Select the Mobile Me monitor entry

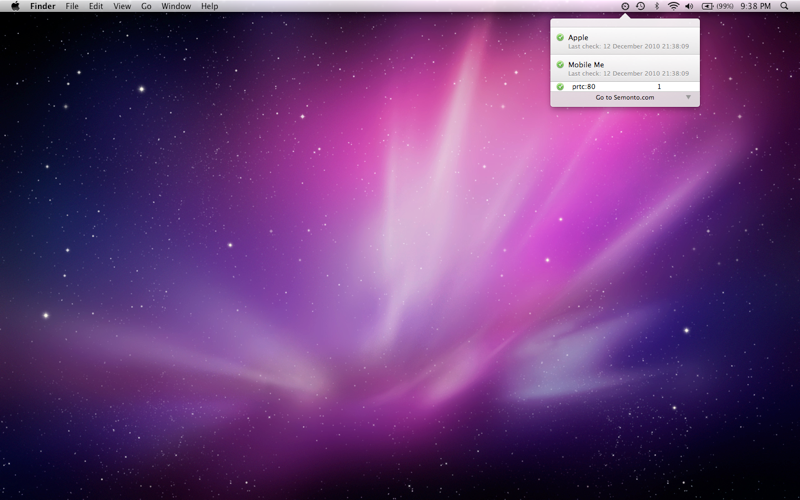click(625, 68)
